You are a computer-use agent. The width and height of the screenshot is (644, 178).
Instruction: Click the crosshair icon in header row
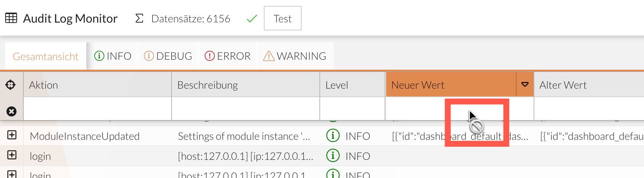[10, 85]
